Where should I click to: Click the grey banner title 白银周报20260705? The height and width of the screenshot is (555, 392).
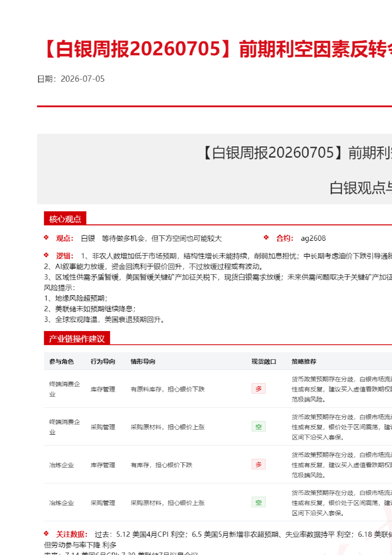coord(273,153)
